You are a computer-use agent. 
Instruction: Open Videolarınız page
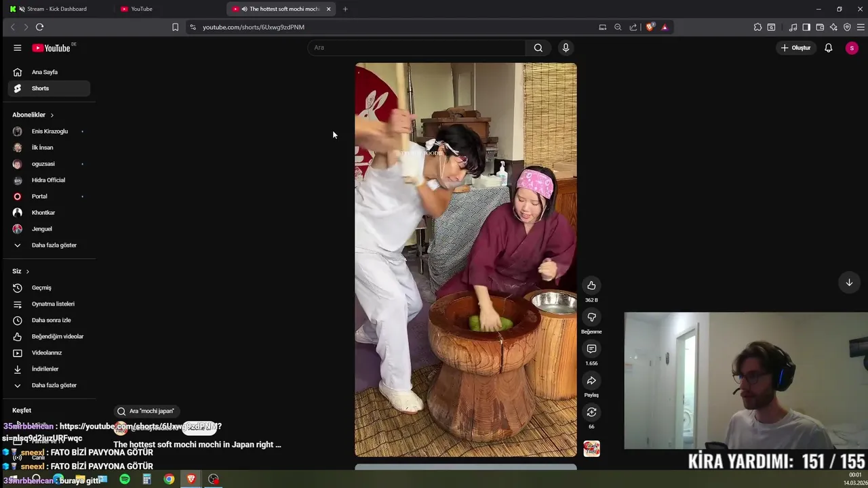[x=49, y=352]
